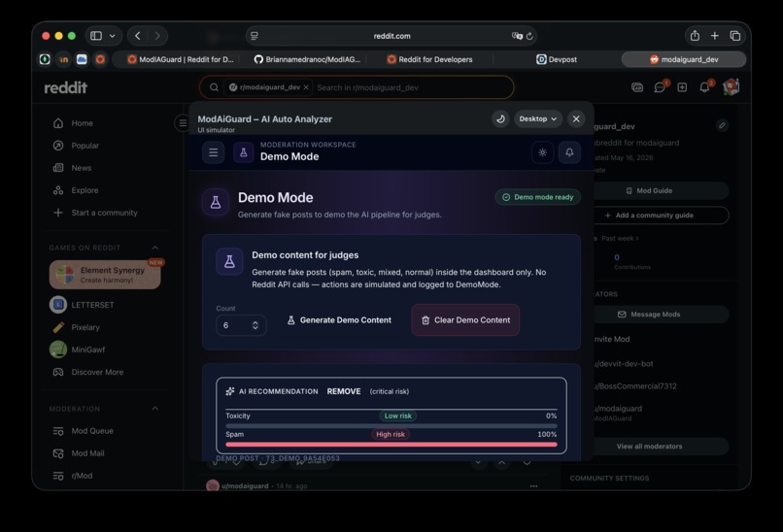Click the advertise icon in Reddit header
The width and height of the screenshot is (783, 532).
tap(637, 87)
